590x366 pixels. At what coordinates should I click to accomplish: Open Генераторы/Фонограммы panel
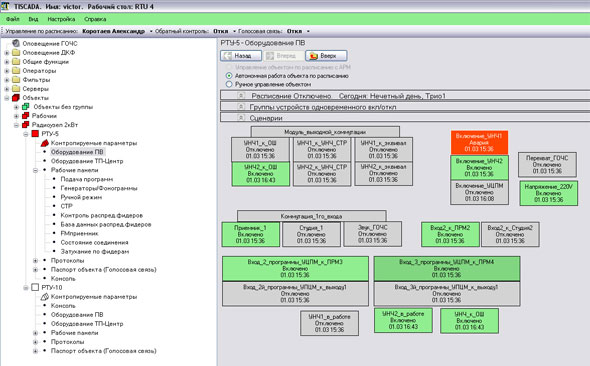pos(99,188)
